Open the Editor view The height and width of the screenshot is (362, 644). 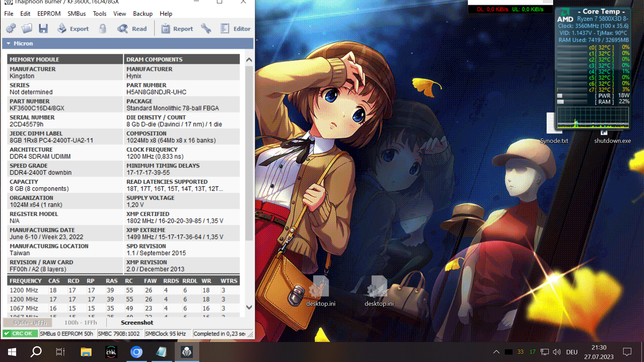click(x=235, y=28)
